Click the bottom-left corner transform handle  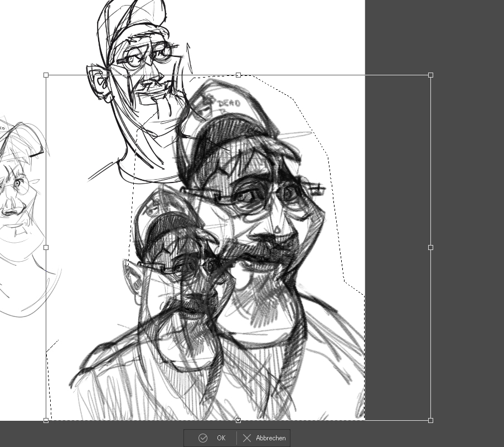[x=46, y=420]
